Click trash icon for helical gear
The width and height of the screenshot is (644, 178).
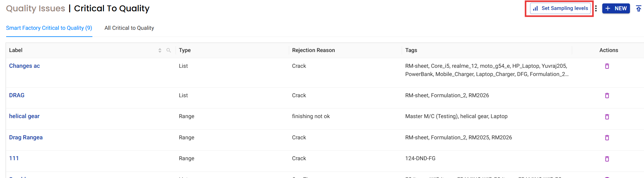[607, 117]
